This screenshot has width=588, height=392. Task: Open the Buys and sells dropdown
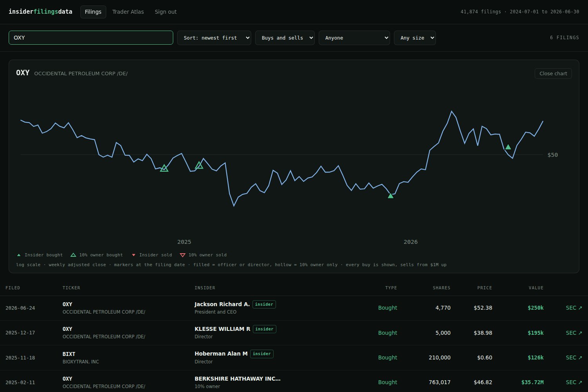285,38
